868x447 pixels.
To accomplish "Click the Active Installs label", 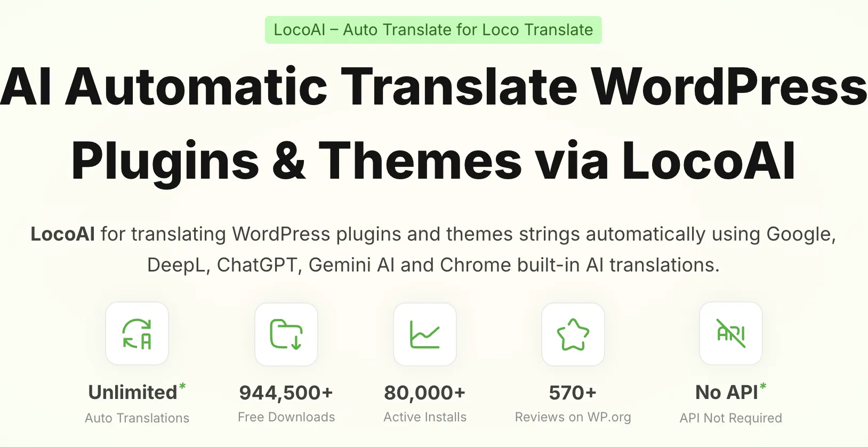I will point(425,417).
